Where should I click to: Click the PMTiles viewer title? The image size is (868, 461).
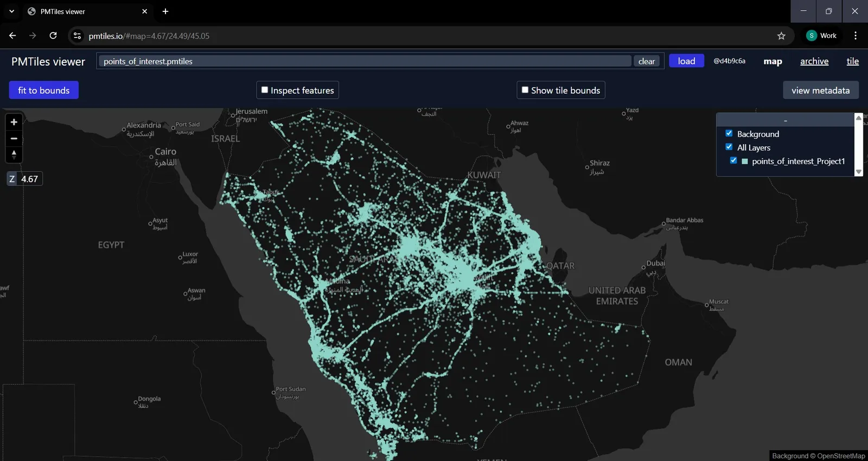[48, 61]
